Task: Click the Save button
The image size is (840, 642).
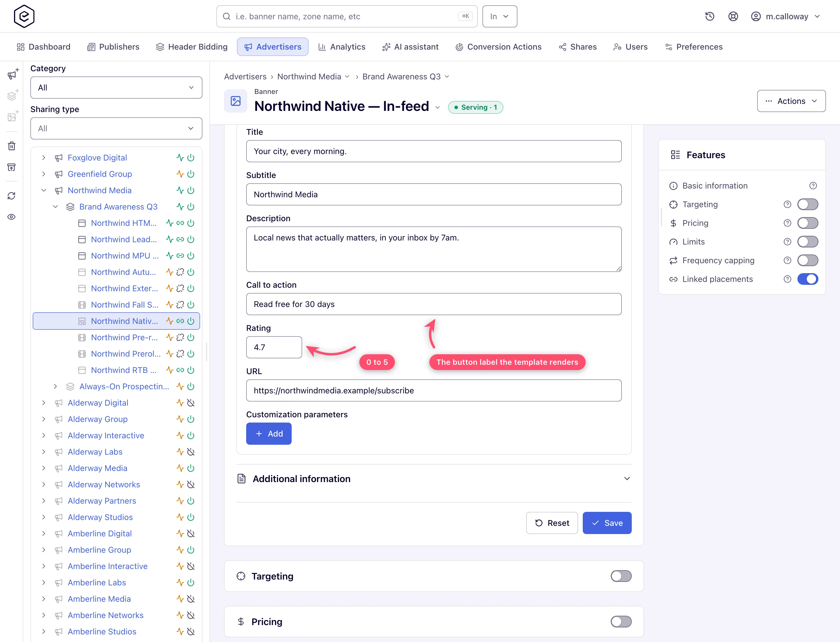Action: click(607, 523)
